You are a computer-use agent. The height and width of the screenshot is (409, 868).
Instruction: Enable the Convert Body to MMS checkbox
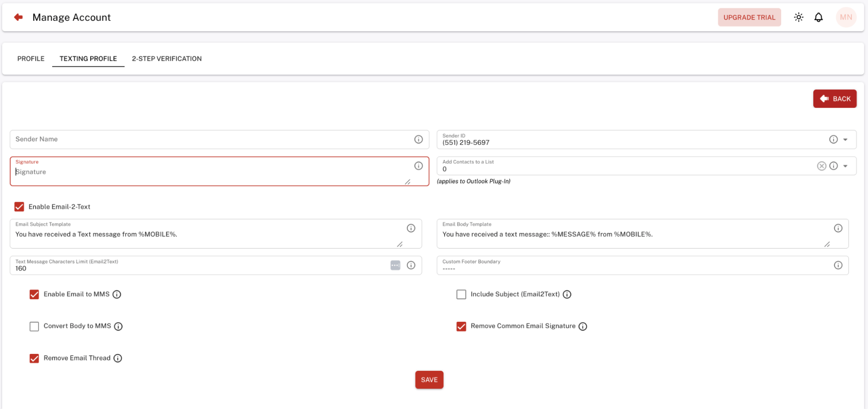tap(34, 327)
